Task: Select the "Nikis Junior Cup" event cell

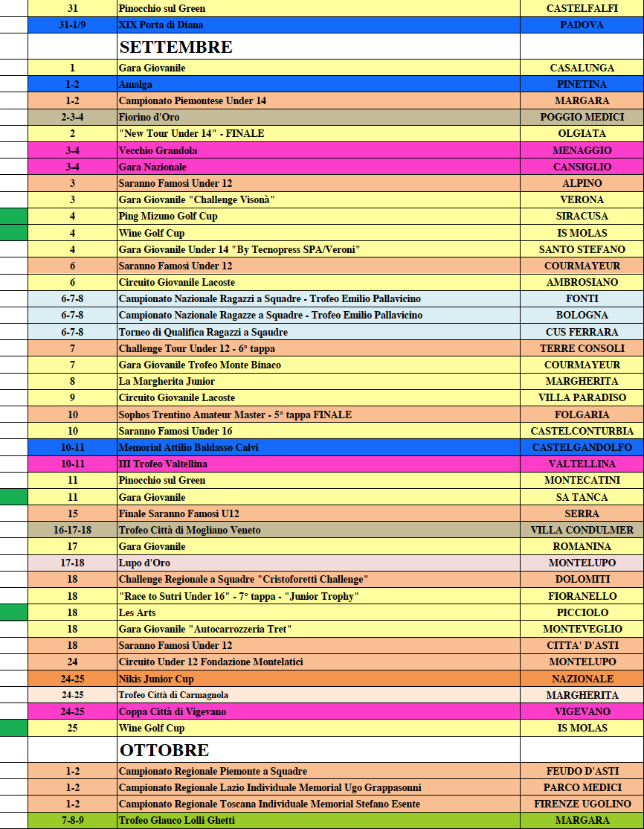Action: tap(318, 679)
